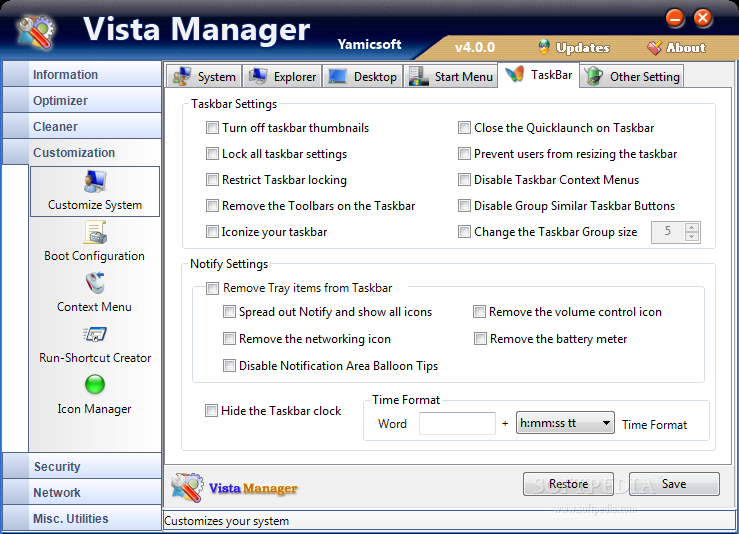Open Boot Configuration icon in sidebar

[95, 233]
